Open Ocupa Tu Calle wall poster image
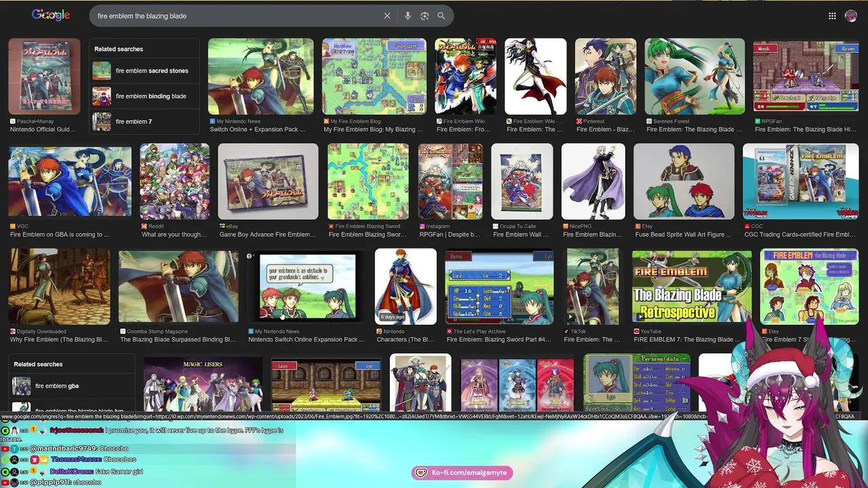The height and width of the screenshot is (488, 868). click(x=522, y=182)
